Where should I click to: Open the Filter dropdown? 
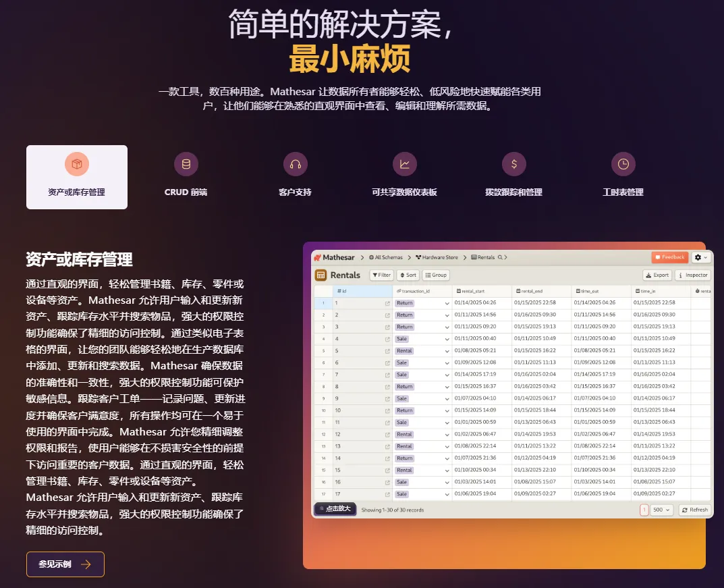click(381, 275)
